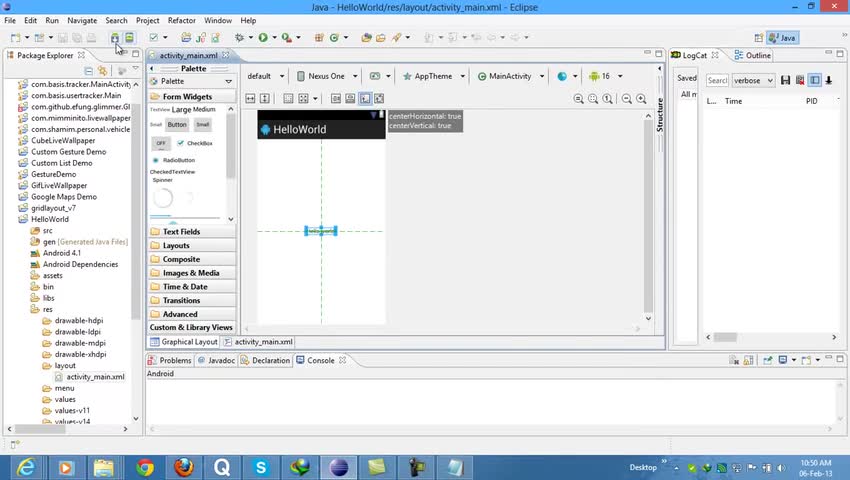This screenshot has height=480, width=850.
Task: Switch to the Declaration tab
Action: [266, 360]
